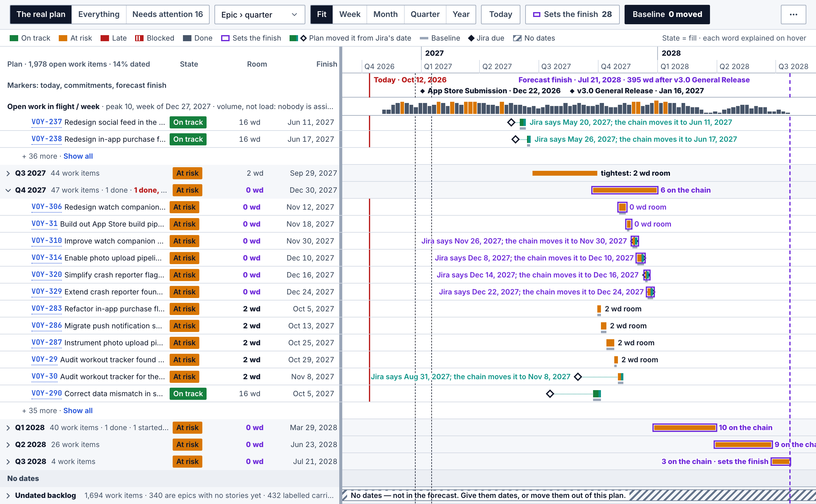
Task: Expand the Undated backlog group
Action: coord(8,496)
